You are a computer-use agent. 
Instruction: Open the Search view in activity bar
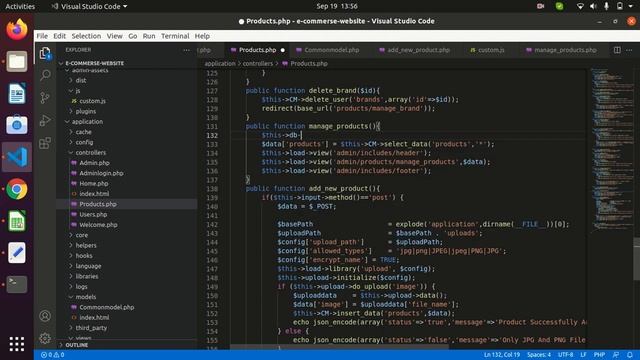point(45,75)
